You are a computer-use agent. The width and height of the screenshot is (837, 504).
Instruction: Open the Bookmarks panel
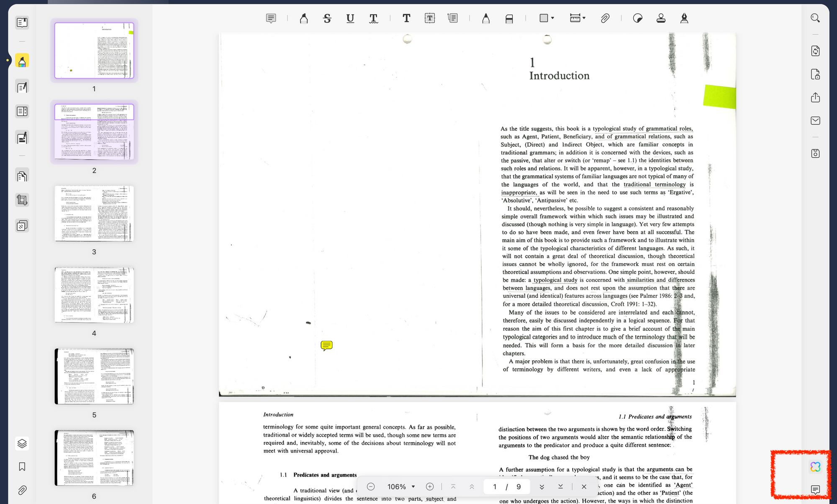(x=22, y=466)
